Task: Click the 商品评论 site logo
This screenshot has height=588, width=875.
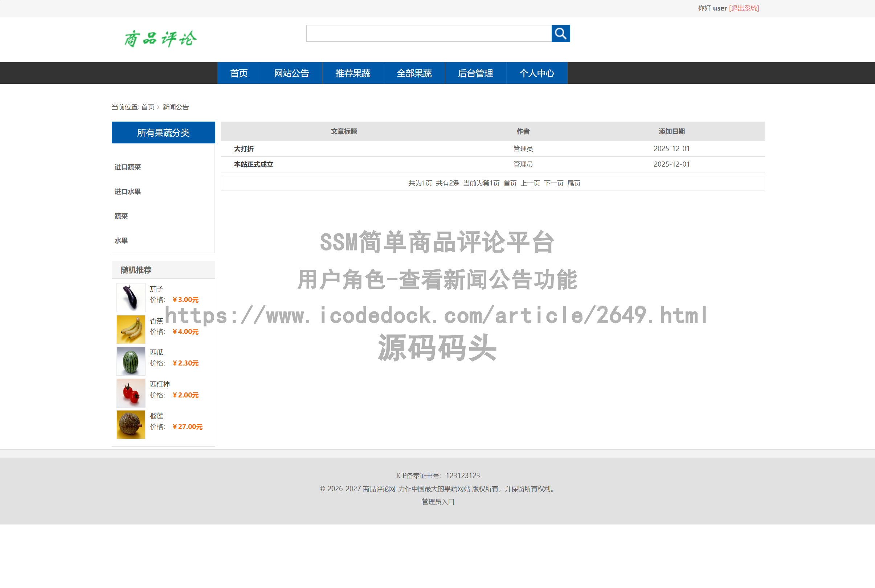Action: click(x=160, y=38)
